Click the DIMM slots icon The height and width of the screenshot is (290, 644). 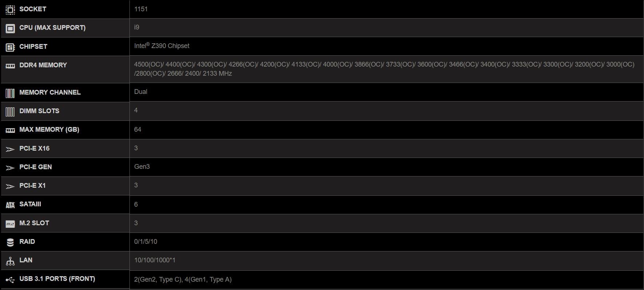(x=10, y=112)
